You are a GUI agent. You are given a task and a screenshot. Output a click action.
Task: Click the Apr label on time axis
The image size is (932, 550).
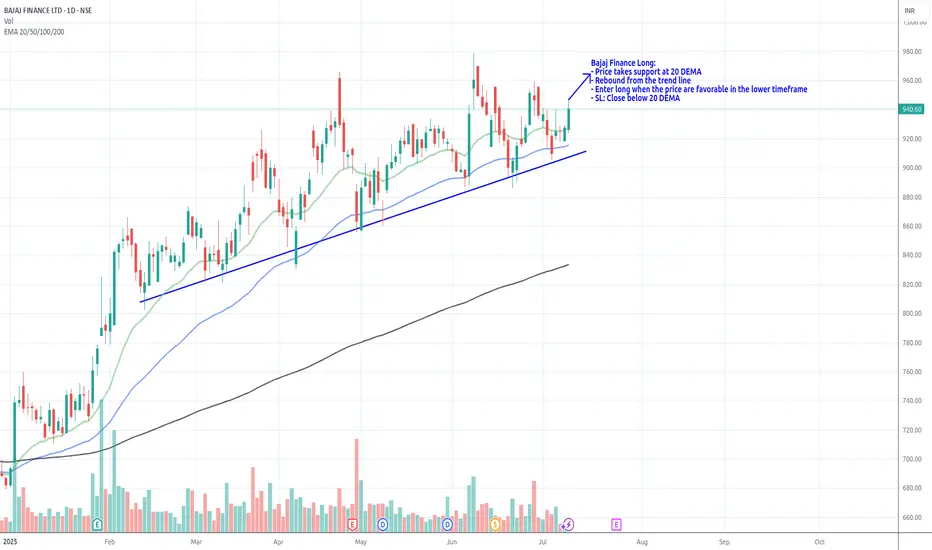[x=278, y=542]
